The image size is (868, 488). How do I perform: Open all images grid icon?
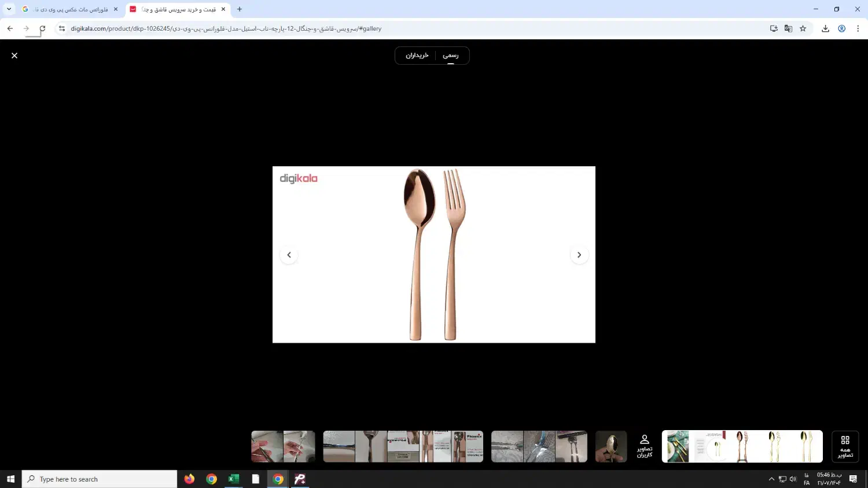coord(845,446)
